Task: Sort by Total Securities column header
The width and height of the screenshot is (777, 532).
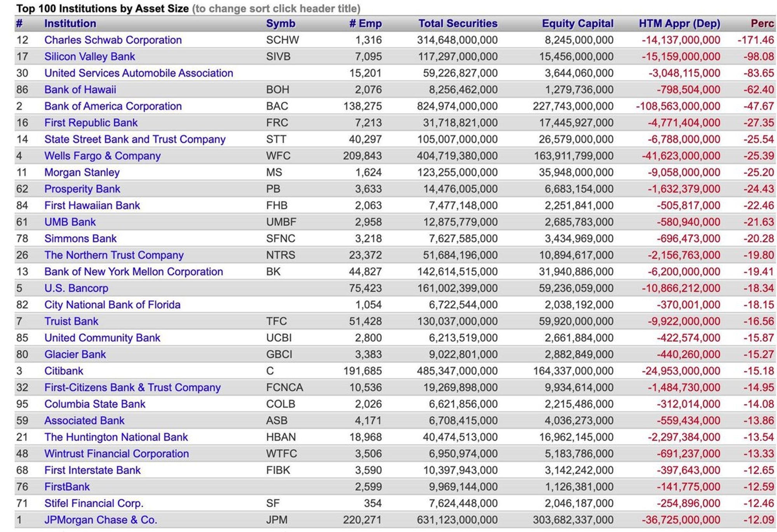Action: 458,23
